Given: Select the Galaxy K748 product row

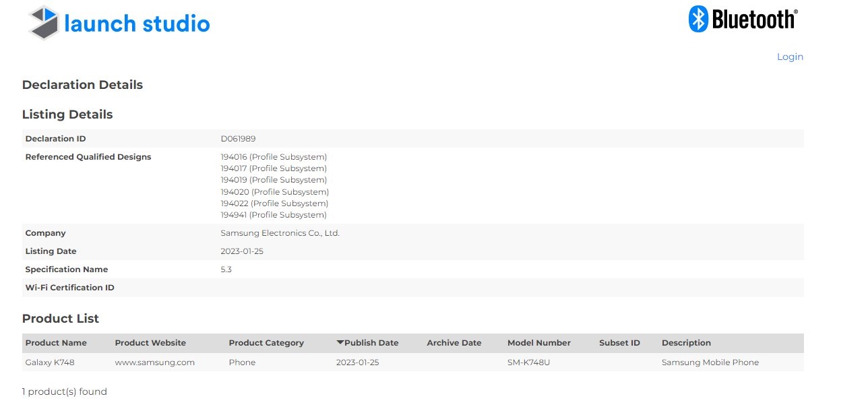Looking at the screenshot, I should (50, 362).
